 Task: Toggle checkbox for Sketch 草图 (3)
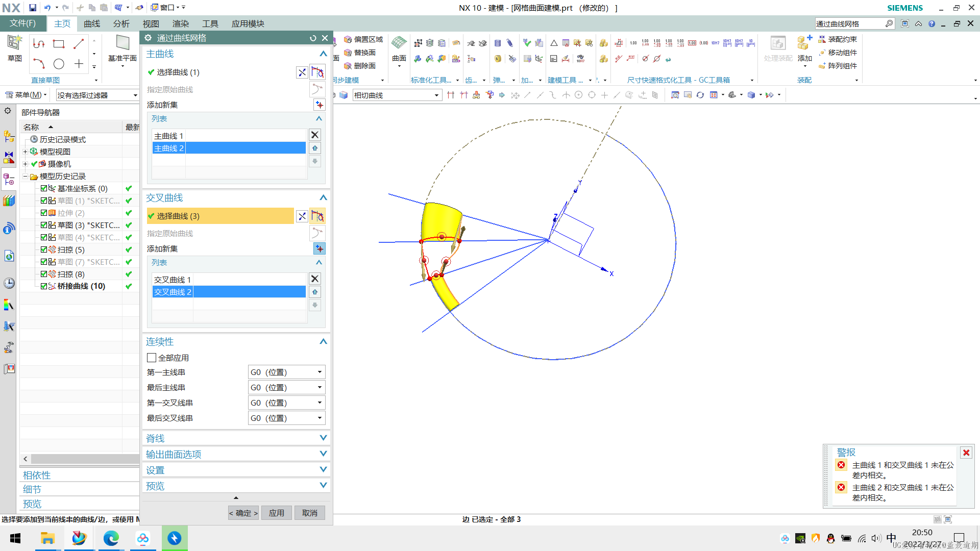44,225
